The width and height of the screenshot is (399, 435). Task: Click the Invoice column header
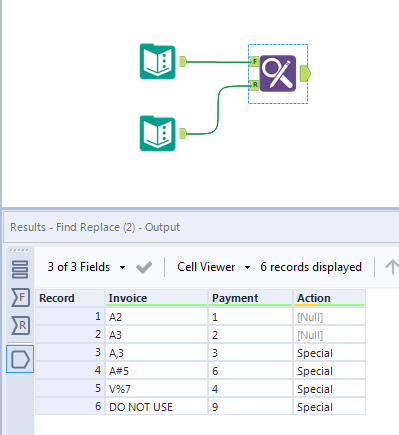coord(156,298)
